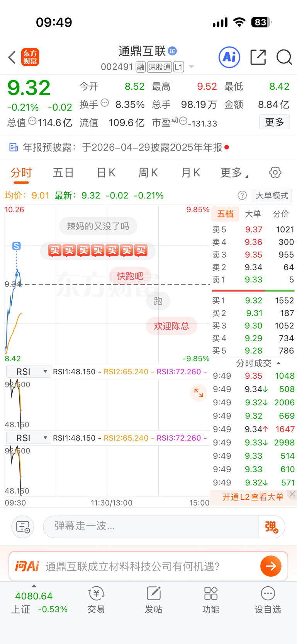Viewport: 297px width, 644px height.
Task: Switch to the 周K tab
Action: point(148,173)
